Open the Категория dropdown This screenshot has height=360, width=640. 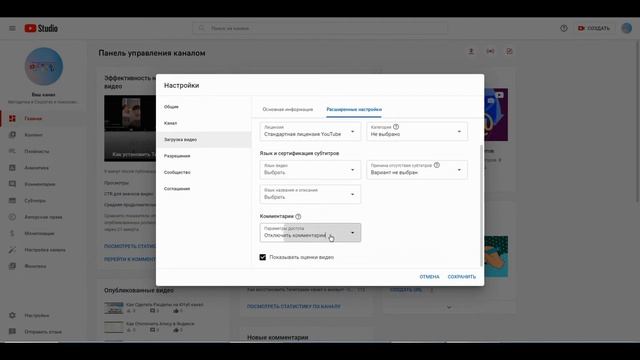[417, 131]
